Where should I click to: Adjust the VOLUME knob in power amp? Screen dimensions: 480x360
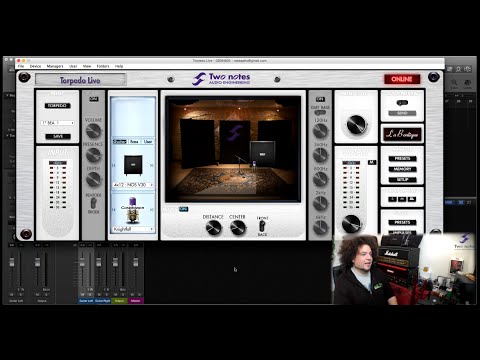pyautogui.click(x=93, y=131)
